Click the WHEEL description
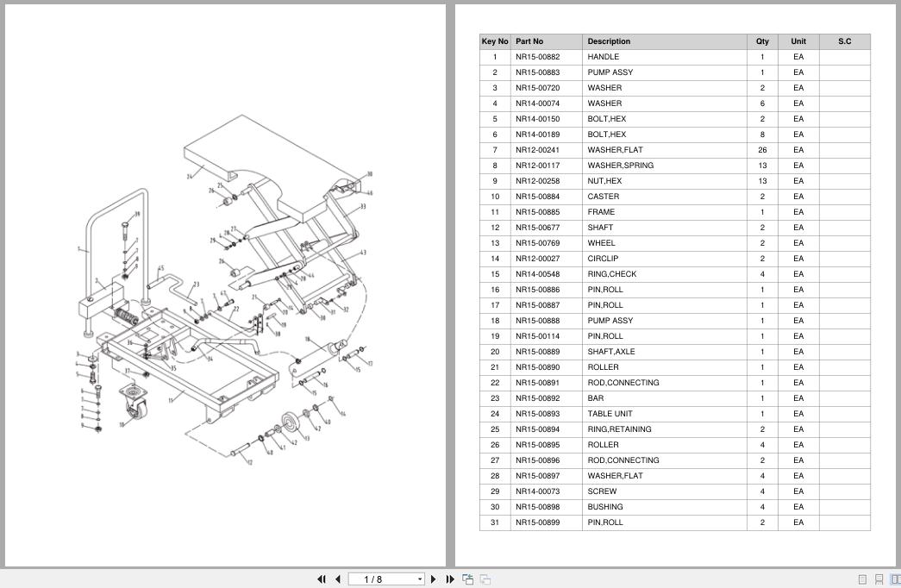Viewport: 901px width, 588px height. click(x=601, y=243)
